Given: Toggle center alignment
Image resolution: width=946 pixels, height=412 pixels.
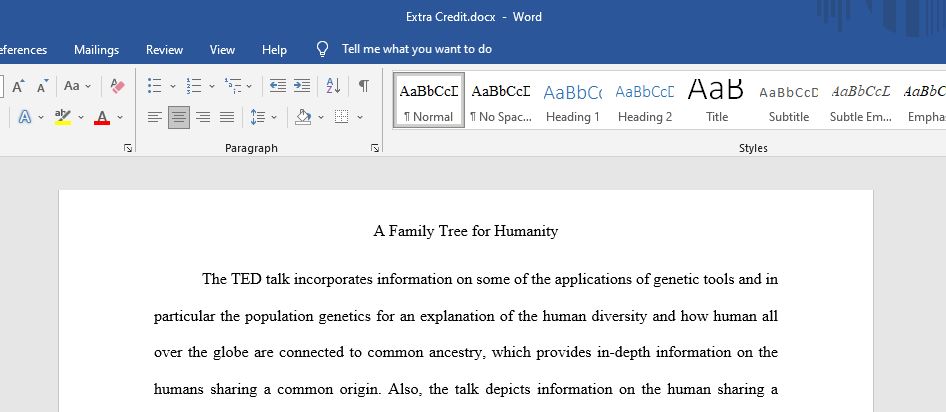Looking at the screenshot, I should 179,117.
